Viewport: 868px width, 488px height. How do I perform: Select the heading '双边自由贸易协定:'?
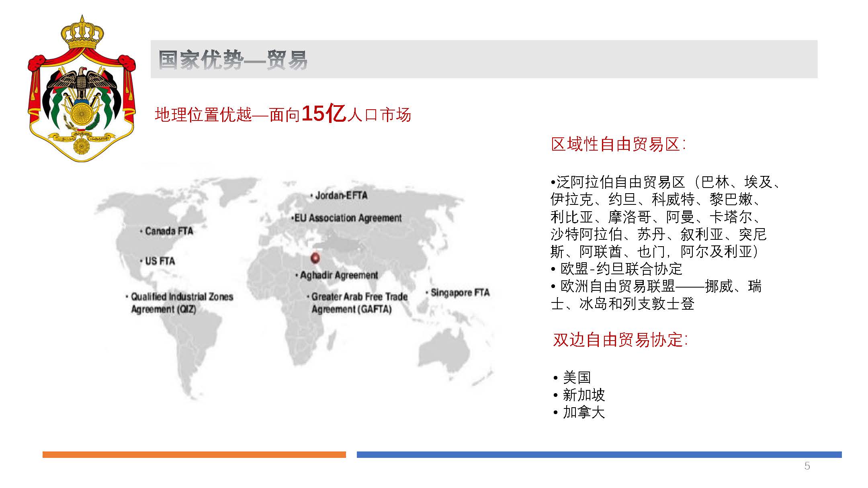(620, 340)
